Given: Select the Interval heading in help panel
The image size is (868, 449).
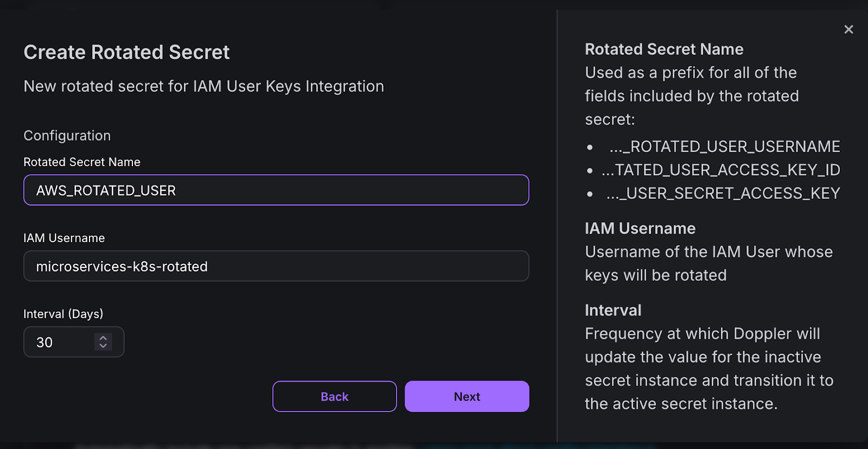Looking at the screenshot, I should tap(613, 311).
